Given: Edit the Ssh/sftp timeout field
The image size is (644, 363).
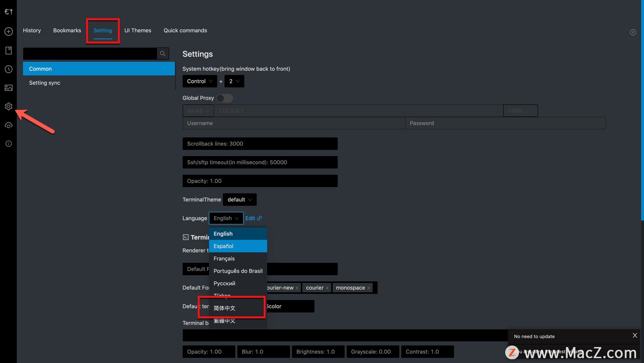Looking at the screenshot, I should click(260, 162).
